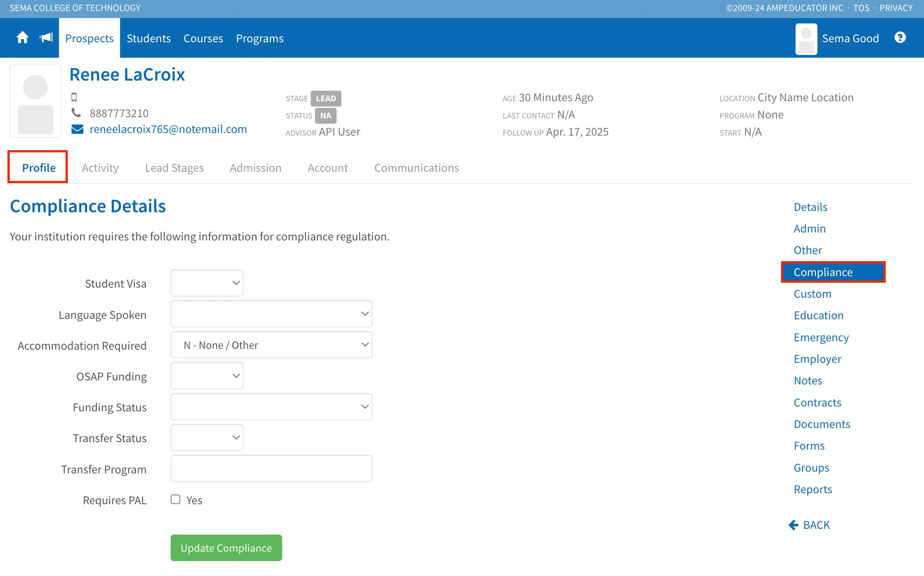Image resolution: width=924 pixels, height=576 pixels.
Task: Open the Education sidebar link
Action: [x=818, y=315]
